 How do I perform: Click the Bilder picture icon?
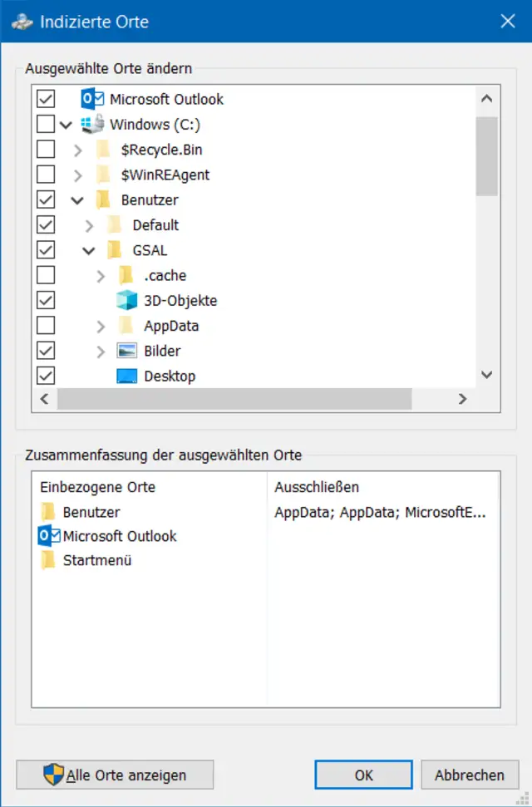tap(126, 351)
